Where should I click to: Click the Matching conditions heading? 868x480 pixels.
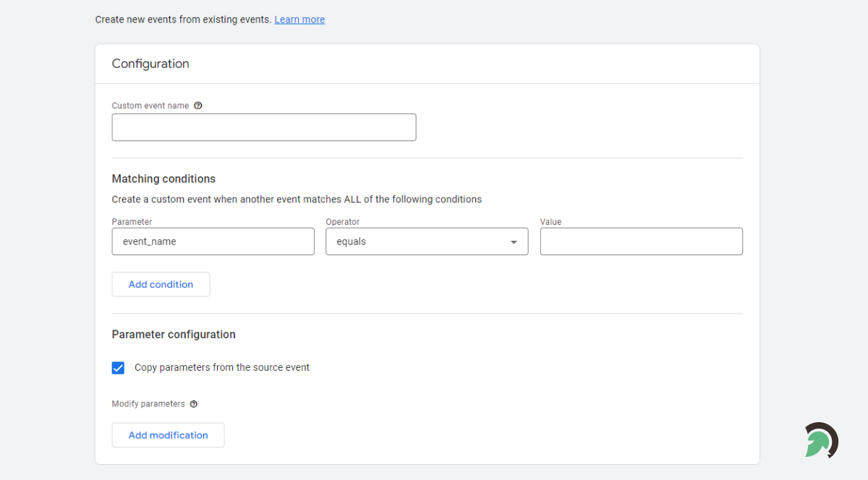click(163, 179)
